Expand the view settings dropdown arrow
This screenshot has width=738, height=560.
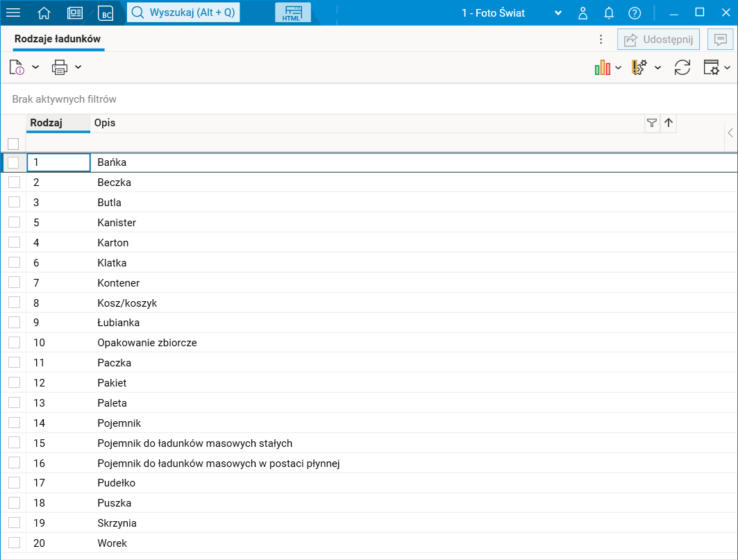727,67
